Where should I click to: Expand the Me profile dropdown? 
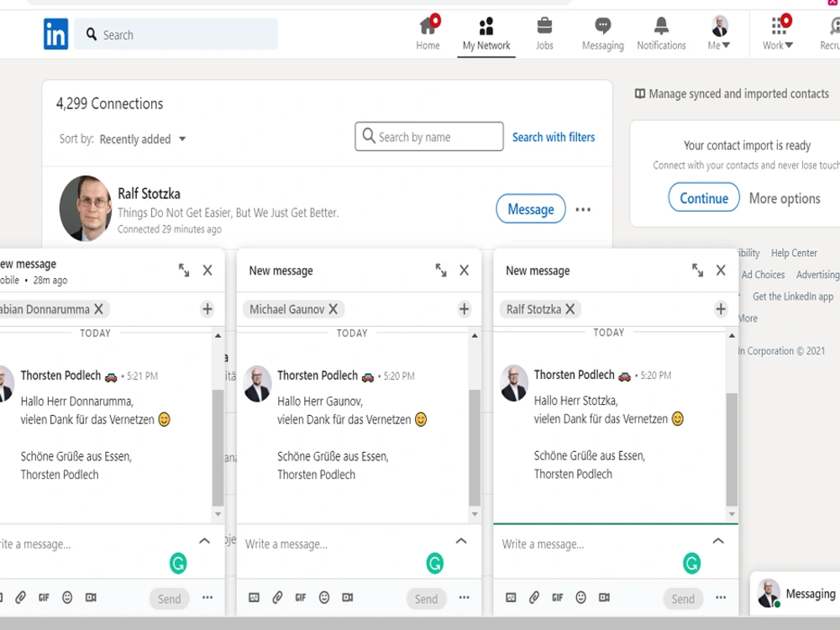719,34
